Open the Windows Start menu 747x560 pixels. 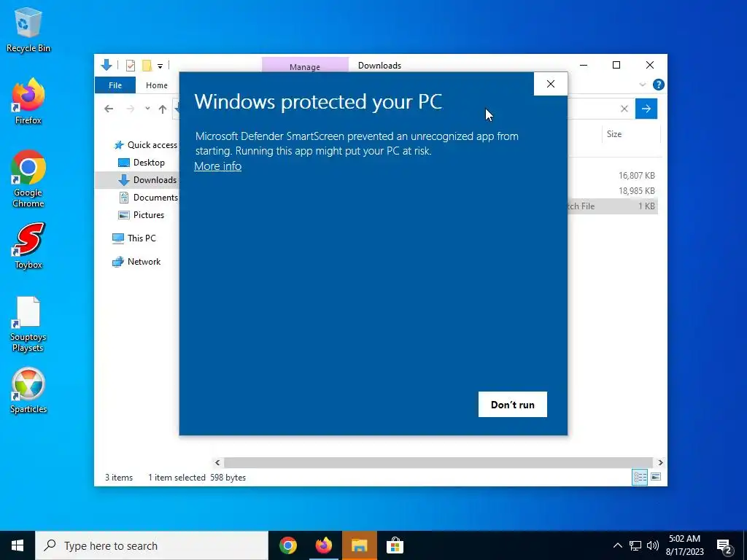18,545
